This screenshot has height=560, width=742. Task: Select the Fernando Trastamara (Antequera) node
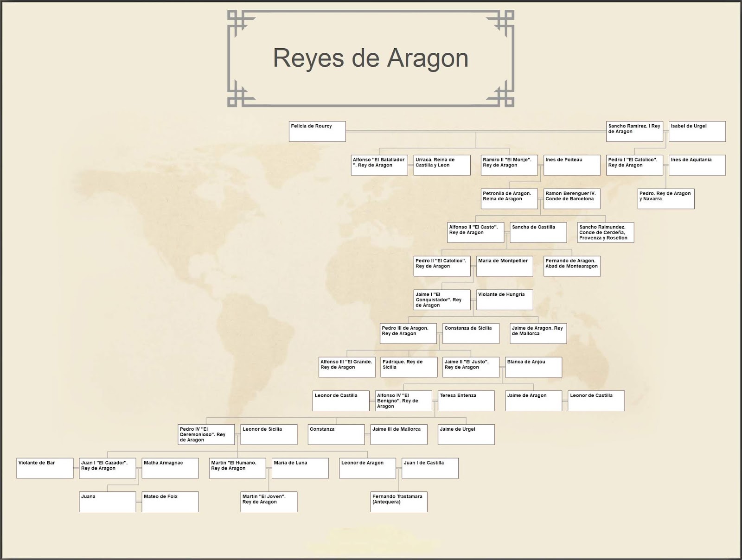pos(398,501)
